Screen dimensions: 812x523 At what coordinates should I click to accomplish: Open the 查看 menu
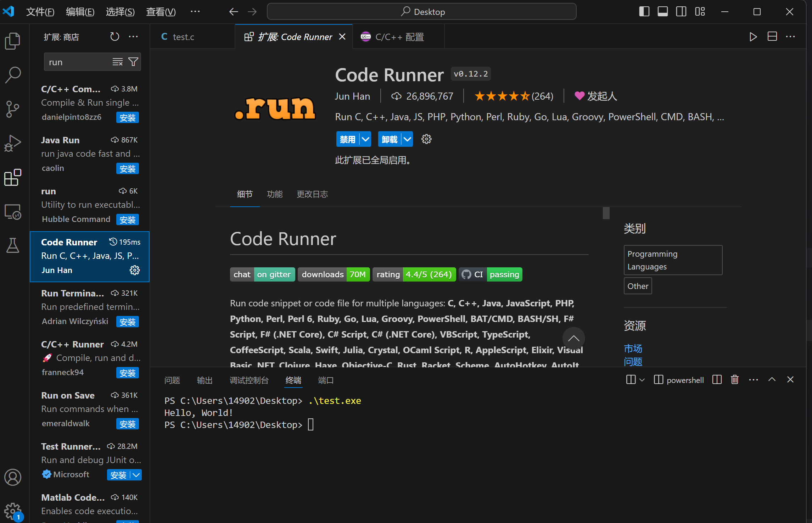pyautogui.click(x=161, y=12)
